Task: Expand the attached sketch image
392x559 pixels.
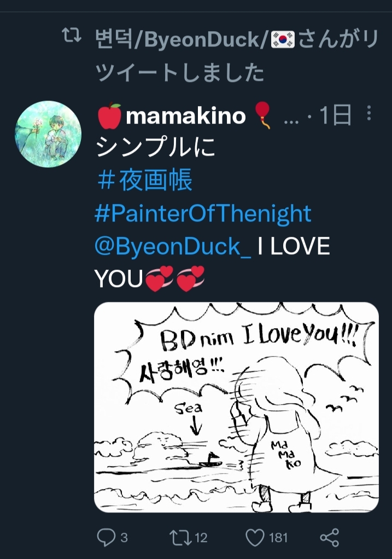Action: pyautogui.click(x=236, y=407)
